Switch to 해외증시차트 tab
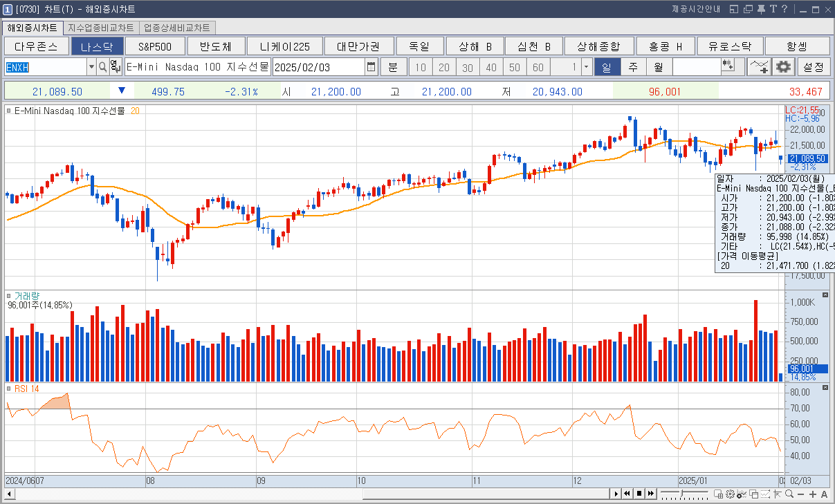The width and height of the screenshot is (835, 504). click(x=32, y=28)
